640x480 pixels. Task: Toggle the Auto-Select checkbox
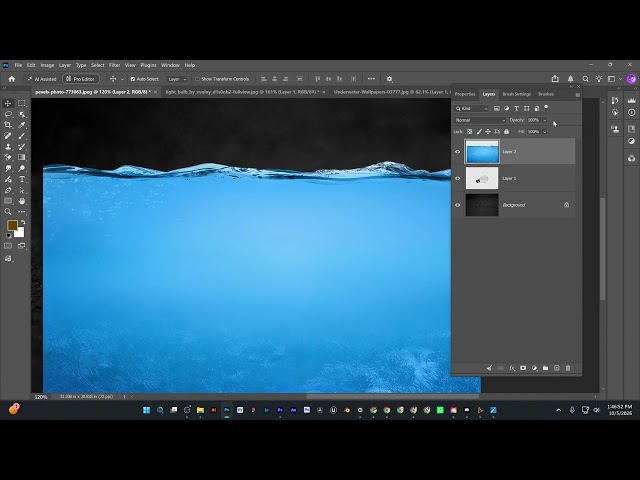click(133, 79)
